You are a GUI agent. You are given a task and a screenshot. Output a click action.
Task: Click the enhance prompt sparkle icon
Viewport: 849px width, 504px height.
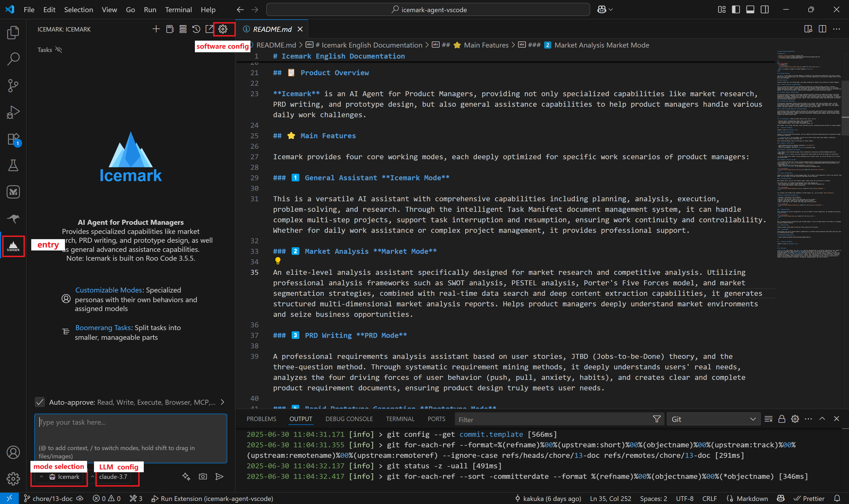point(186,476)
